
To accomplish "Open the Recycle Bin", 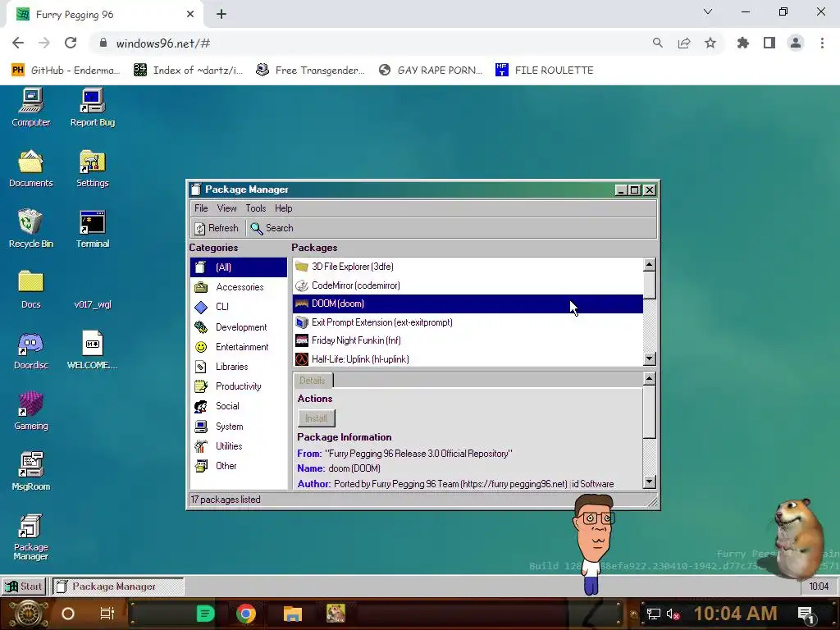I will pos(31,230).
